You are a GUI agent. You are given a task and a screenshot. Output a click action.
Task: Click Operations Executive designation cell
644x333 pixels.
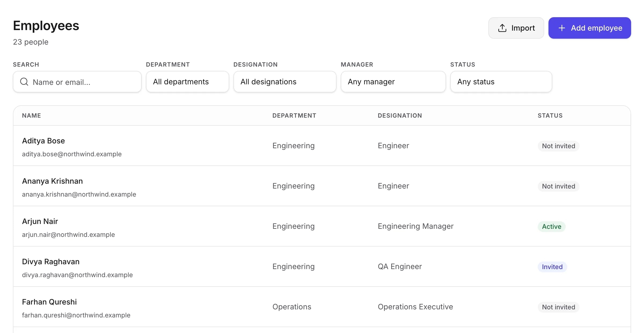click(x=415, y=307)
